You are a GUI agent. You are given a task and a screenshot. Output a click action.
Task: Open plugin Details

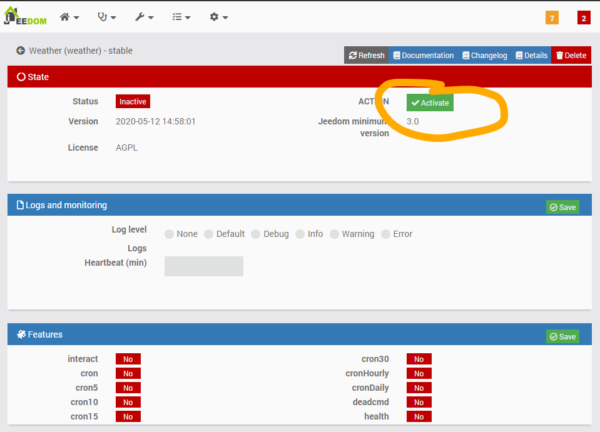(x=531, y=55)
